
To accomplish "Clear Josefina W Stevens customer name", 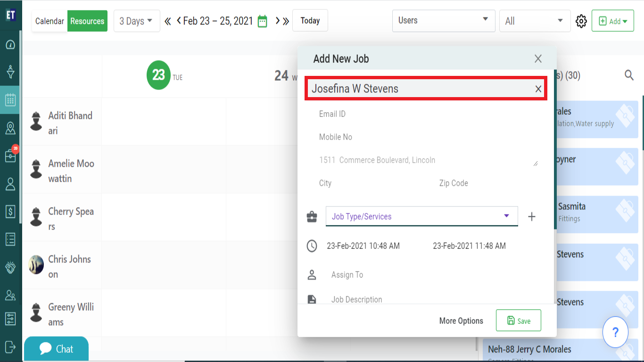I will point(538,89).
